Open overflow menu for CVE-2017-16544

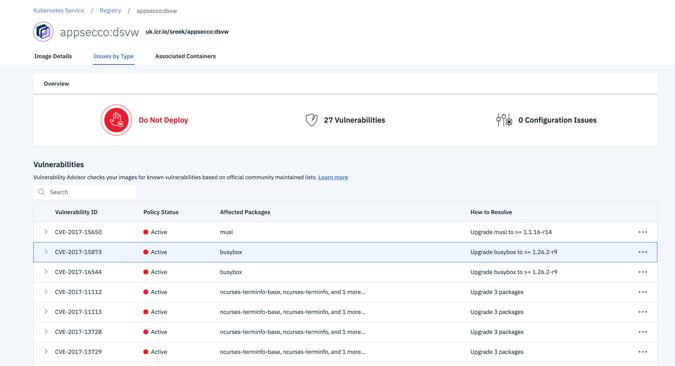point(643,272)
